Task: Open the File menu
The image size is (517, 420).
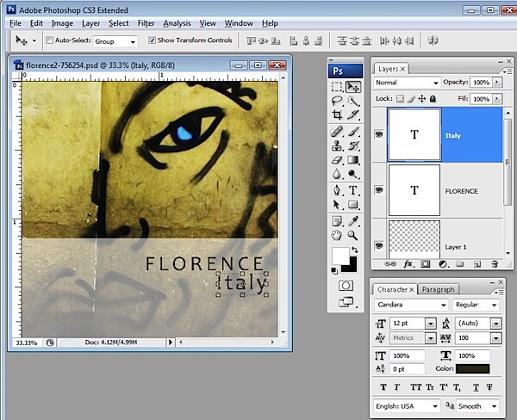Action: [16, 23]
